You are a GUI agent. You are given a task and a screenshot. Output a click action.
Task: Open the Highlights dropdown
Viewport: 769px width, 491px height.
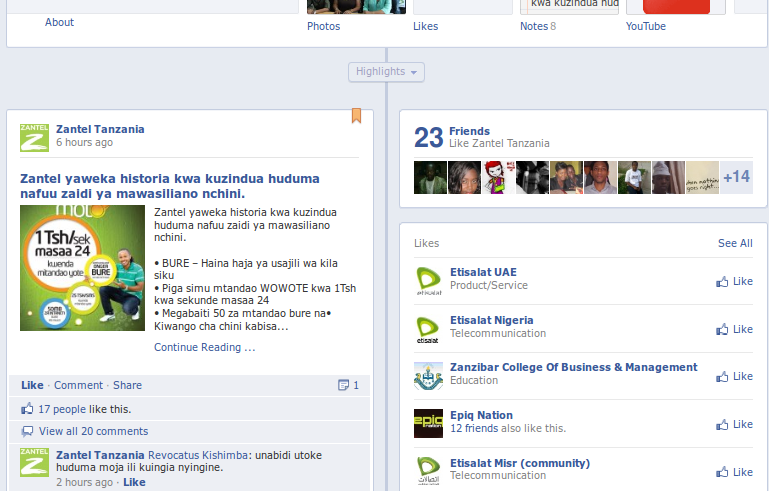pos(386,72)
